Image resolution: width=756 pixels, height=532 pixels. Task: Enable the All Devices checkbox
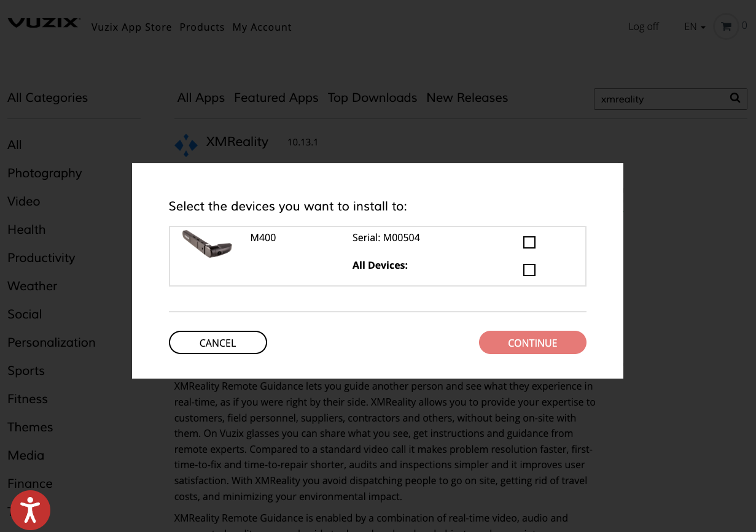point(529,270)
